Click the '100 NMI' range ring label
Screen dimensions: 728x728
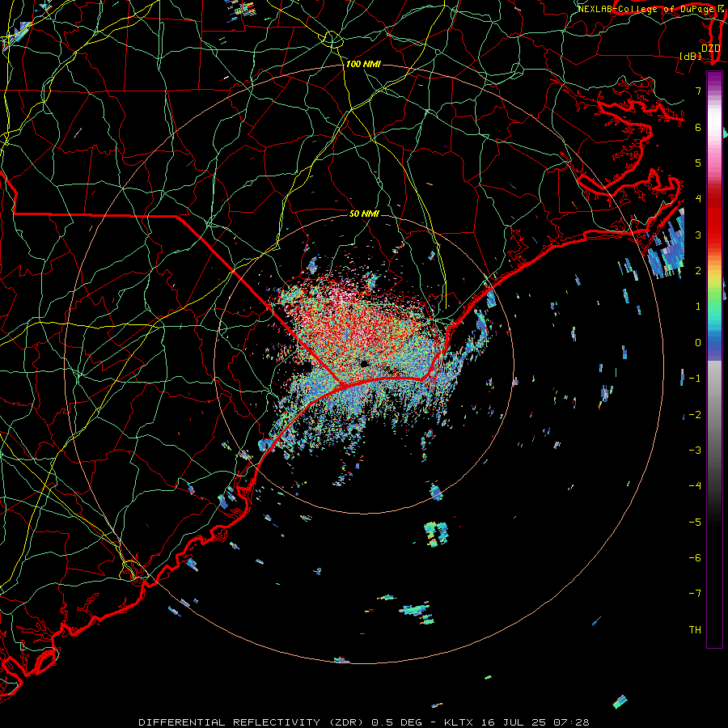click(363, 64)
